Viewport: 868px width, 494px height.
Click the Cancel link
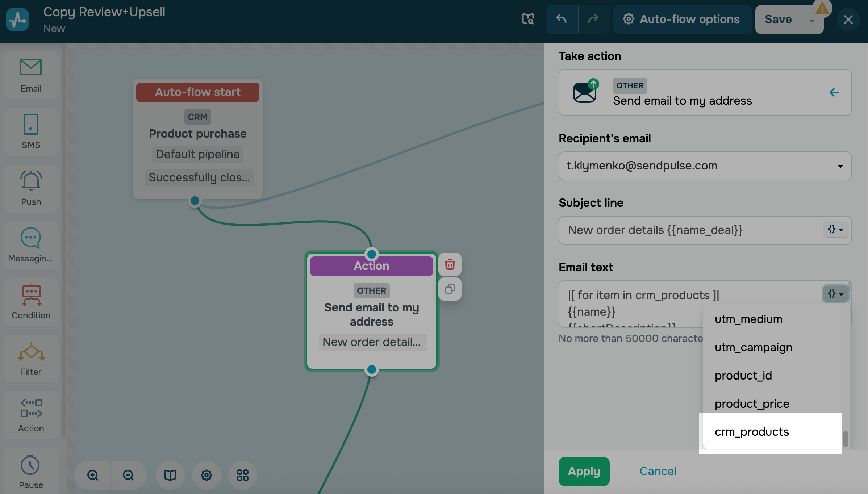coord(658,471)
